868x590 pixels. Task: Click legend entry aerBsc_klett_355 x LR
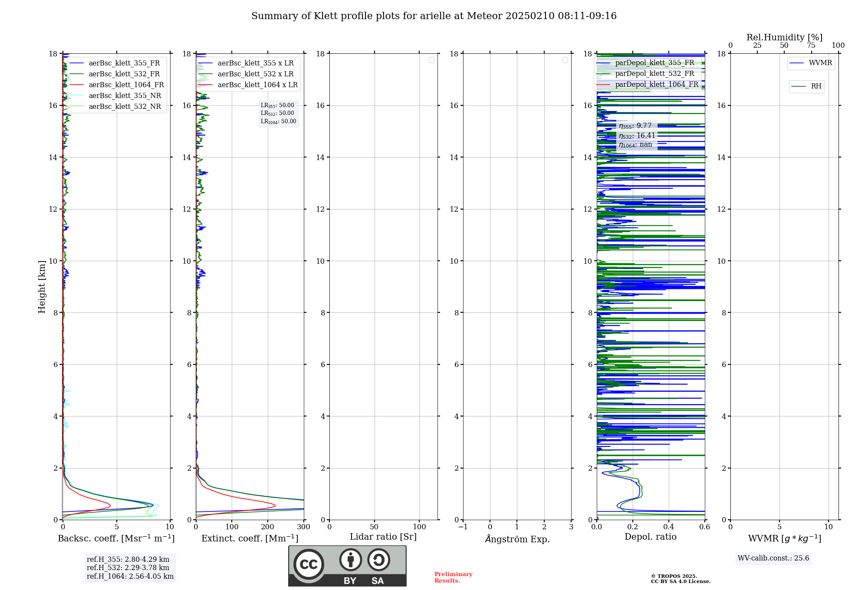pos(247,63)
